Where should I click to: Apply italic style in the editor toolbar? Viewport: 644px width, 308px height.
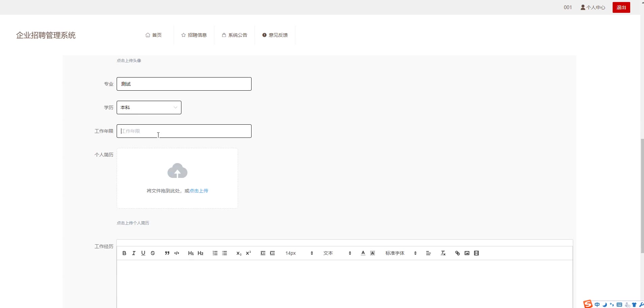(134, 253)
